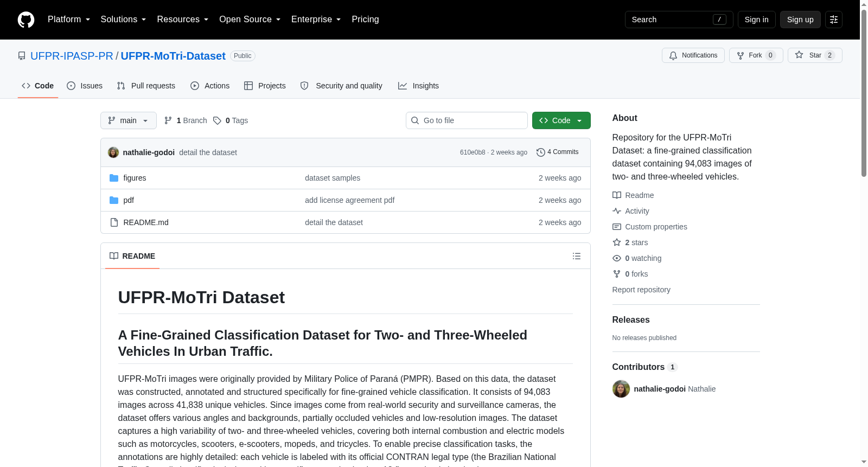The width and height of the screenshot is (868, 467).
Task: Expand the Platform menu
Action: pyautogui.click(x=69, y=20)
